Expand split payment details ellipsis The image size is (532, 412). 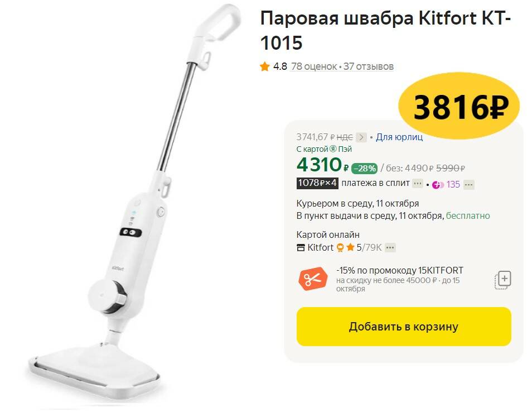[x=418, y=184]
